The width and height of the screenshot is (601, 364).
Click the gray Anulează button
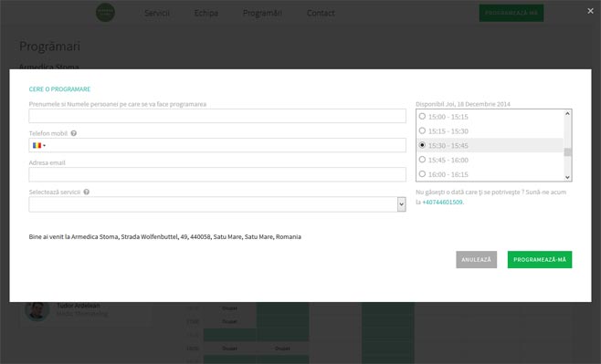(477, 259)
